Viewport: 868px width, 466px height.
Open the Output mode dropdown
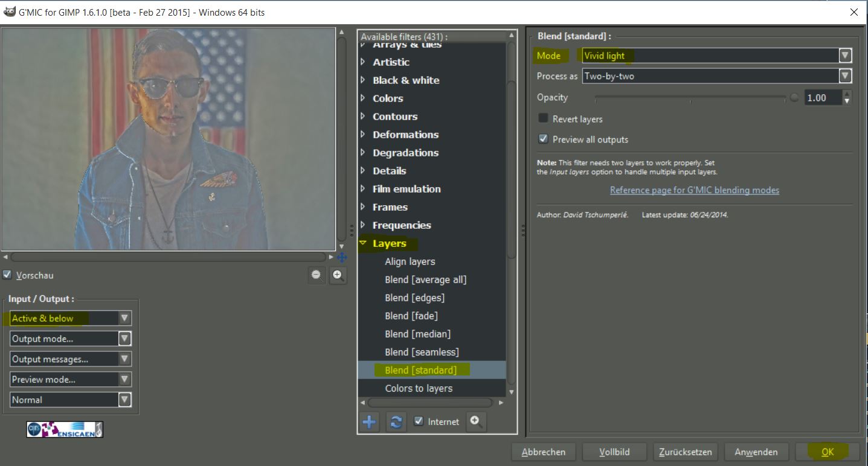pos(71,339)
